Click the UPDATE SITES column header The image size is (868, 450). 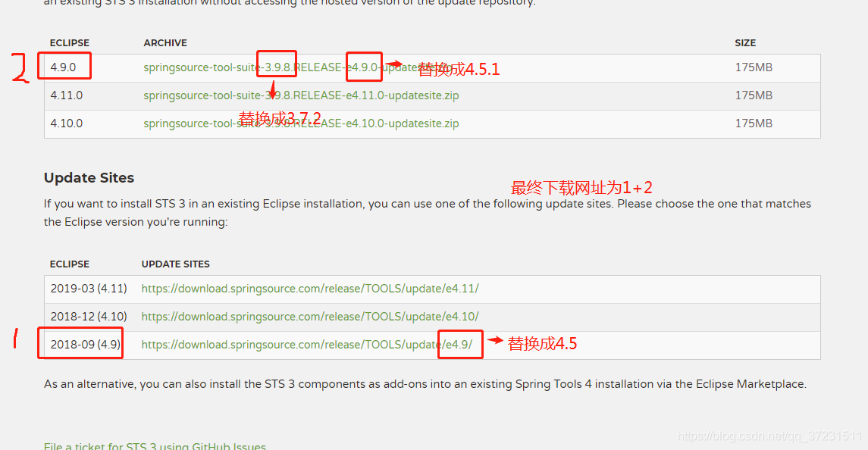[x=175, y=264]
